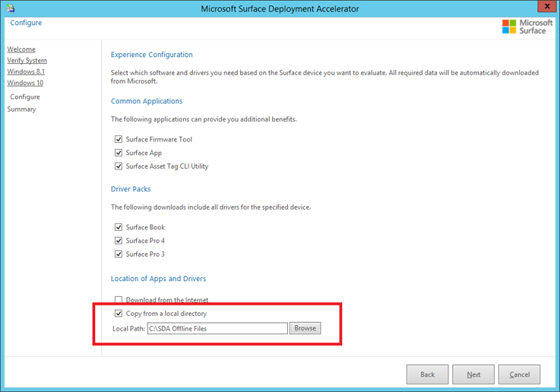Cancel the deployment wizard
The height and width of the screenshot is (392, 560).
tap(520, 375)
